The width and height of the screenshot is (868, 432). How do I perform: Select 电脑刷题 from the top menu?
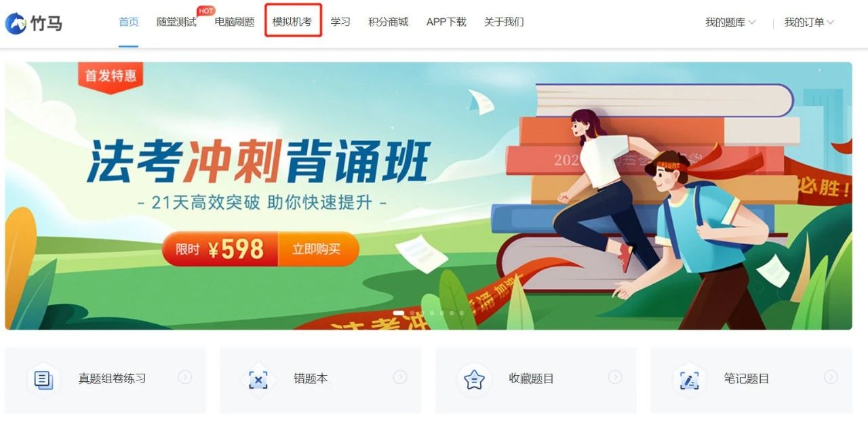[x=235, y=22]
